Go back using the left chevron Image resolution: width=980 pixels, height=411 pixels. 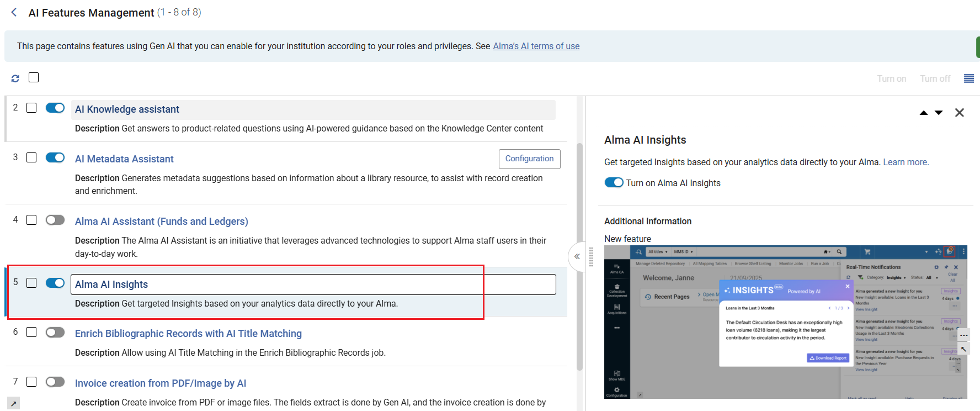pos(14,12)
